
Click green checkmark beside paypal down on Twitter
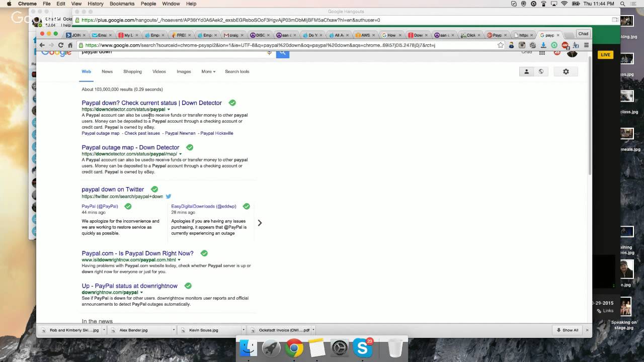[154, 189]
